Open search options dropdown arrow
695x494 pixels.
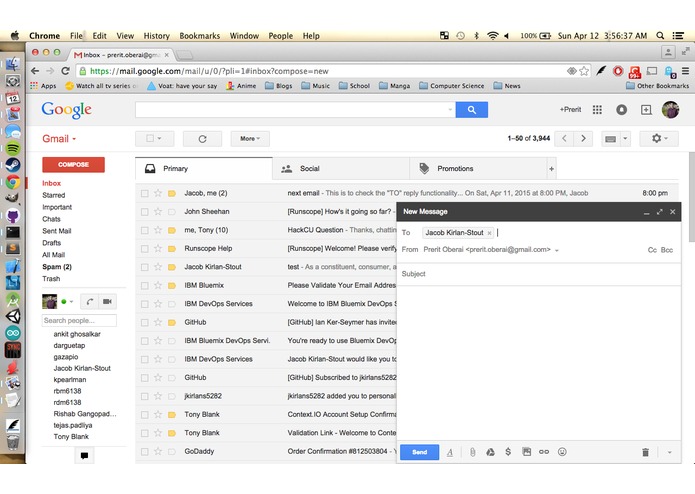450,109
